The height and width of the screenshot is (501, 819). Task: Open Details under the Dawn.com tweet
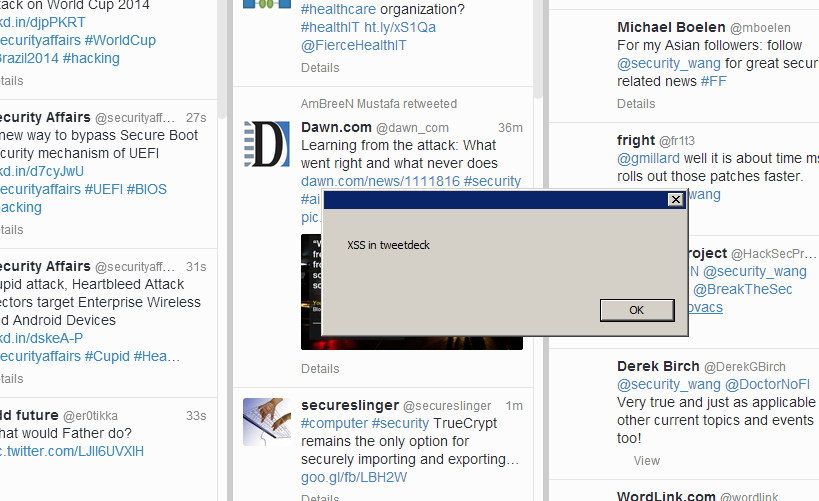coord(320,369)
